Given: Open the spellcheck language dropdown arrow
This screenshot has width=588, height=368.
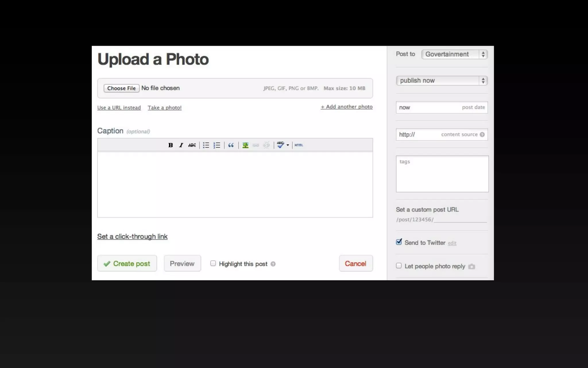Looking at the screenshot, I should click(x=288, y=145).
